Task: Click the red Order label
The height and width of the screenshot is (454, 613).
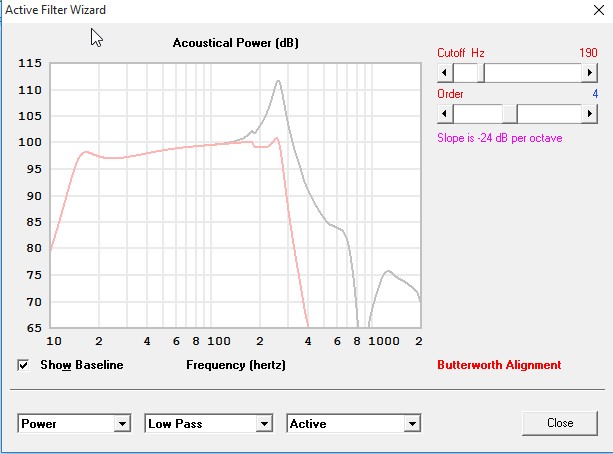Action: (x=450, y=94)
